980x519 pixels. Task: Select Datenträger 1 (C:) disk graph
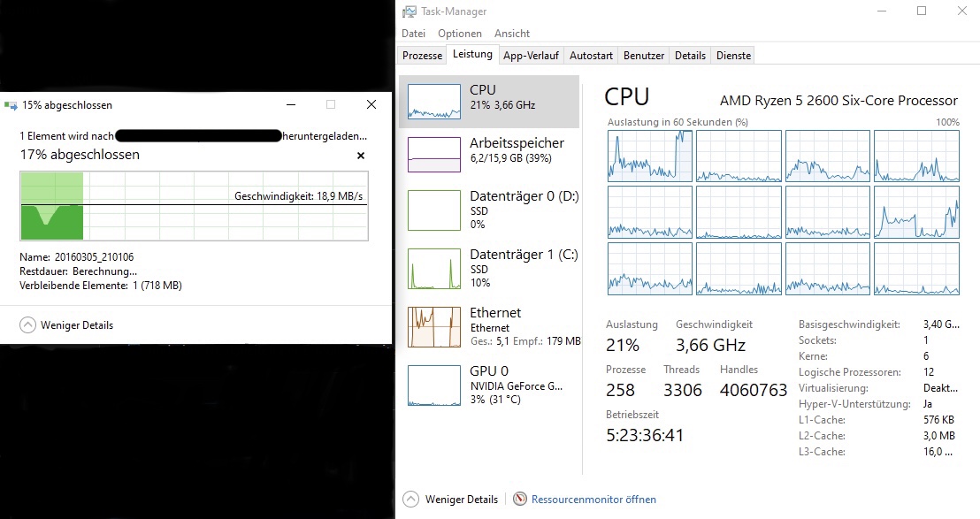433,268
